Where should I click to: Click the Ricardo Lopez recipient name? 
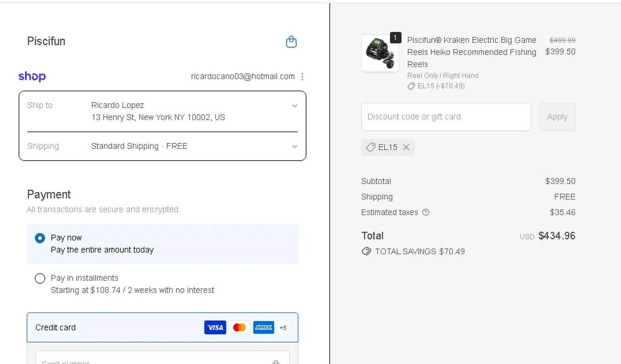tap(118, 105)
